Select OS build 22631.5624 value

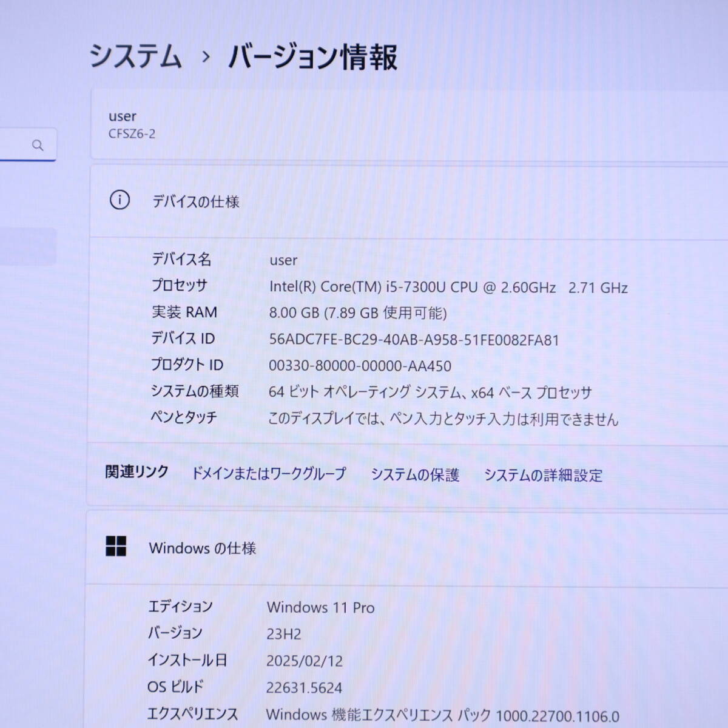[304, 687]
